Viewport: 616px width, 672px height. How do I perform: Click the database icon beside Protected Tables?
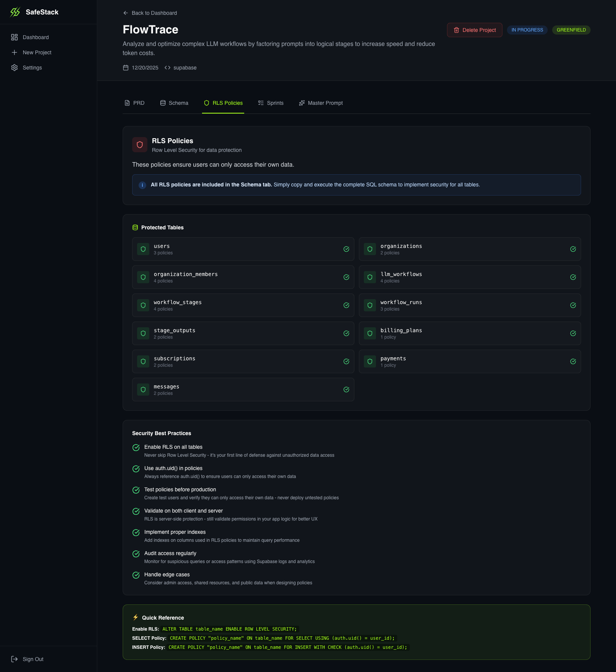(135, 227)
